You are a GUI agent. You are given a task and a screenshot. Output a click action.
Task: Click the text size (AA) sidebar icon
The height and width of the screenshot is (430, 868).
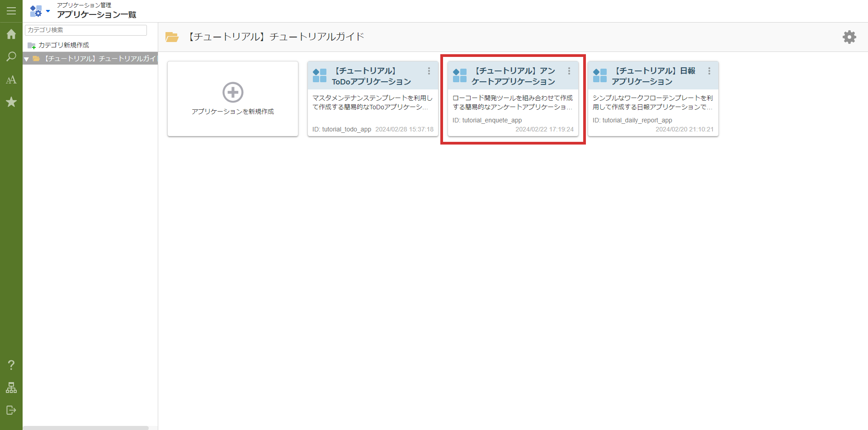point(11,79)
